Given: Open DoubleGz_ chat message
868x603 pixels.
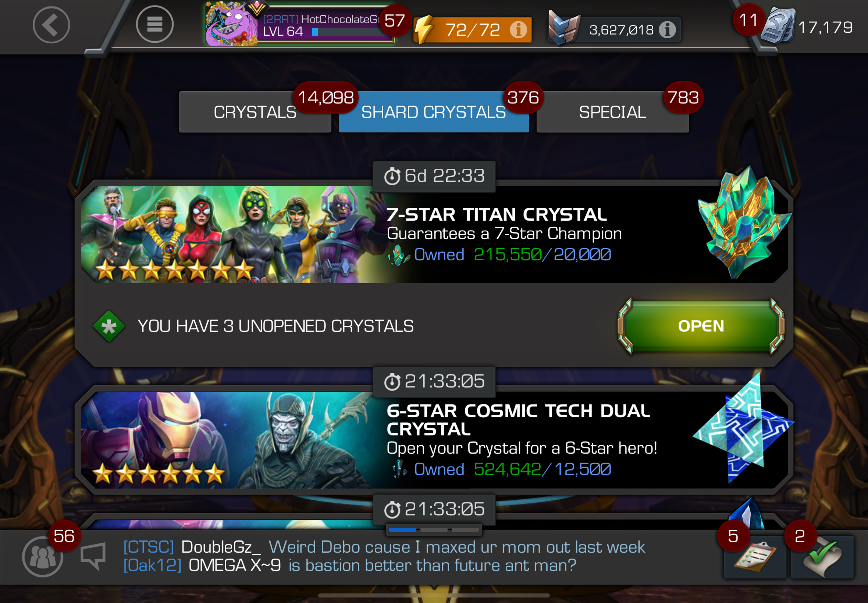Looking at the screenshot, I should click(x=384, y=547).
